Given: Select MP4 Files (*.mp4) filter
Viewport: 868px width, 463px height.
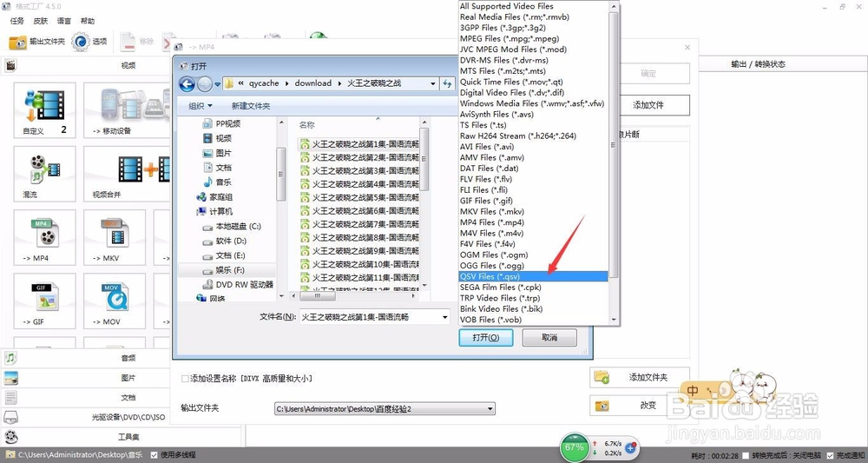Looking at the screenshot, I should [x=534, y=222].
